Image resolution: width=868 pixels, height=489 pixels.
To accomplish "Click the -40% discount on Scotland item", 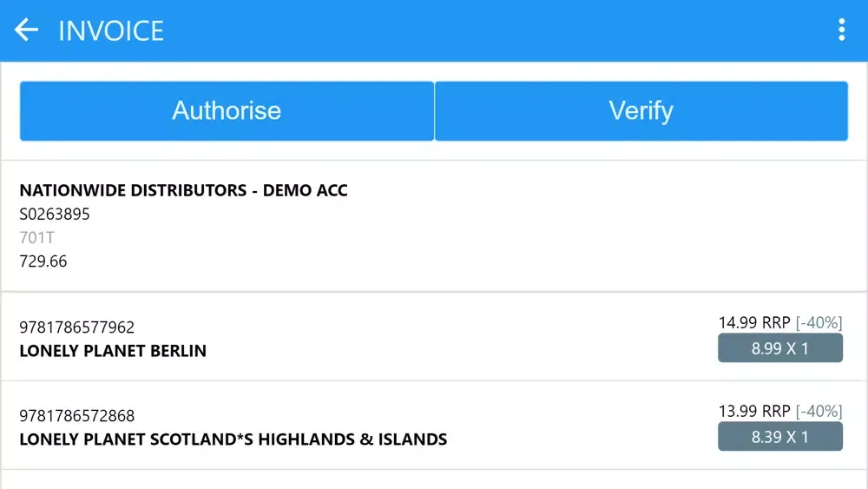I will (x=819, y=411).
